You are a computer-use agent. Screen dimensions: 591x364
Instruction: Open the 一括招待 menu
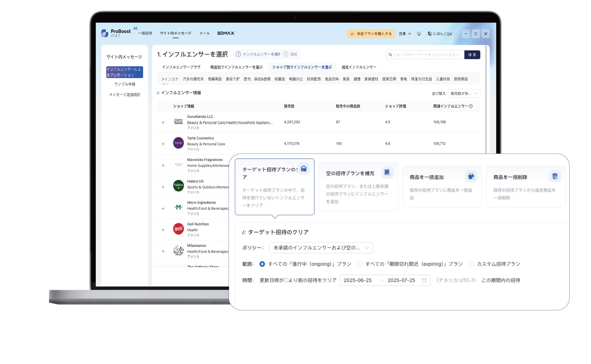(145, 33)
